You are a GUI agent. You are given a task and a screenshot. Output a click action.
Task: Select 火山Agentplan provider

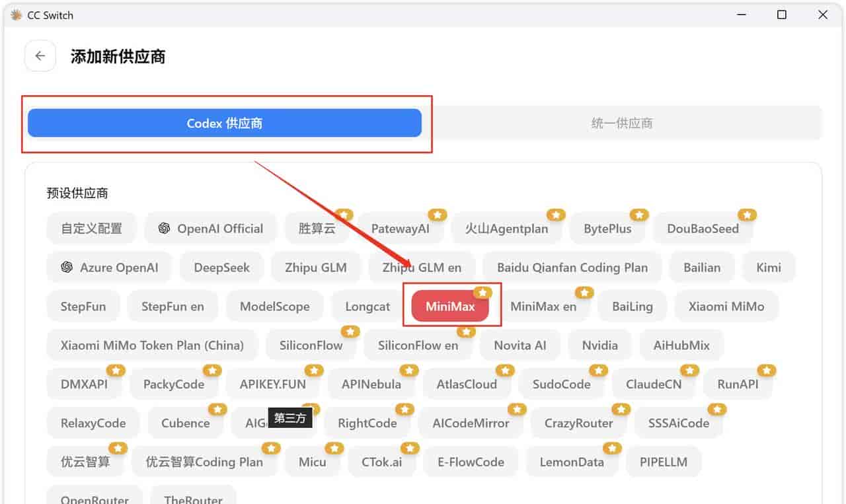tap(507, 229)
